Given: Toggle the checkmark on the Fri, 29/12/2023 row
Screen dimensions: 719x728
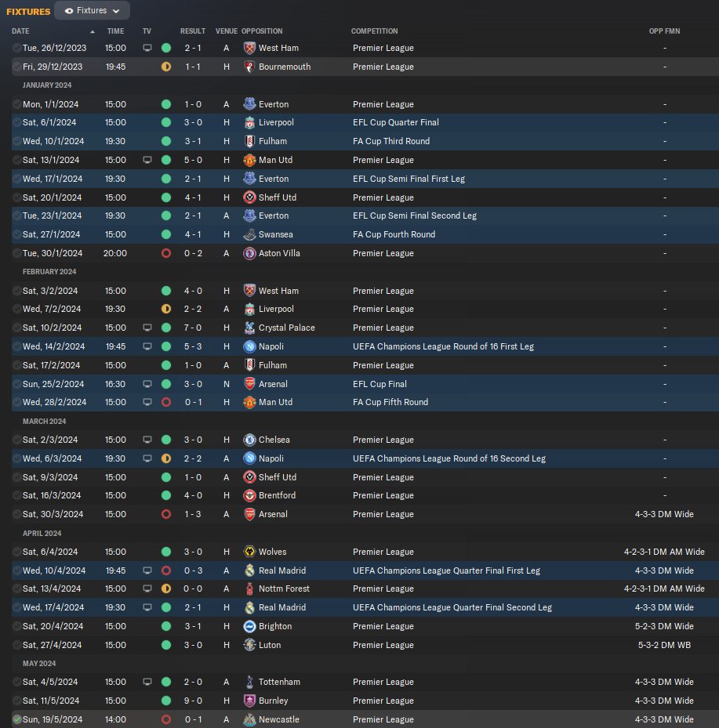Looking at the screenshot, I should point(17,67).
